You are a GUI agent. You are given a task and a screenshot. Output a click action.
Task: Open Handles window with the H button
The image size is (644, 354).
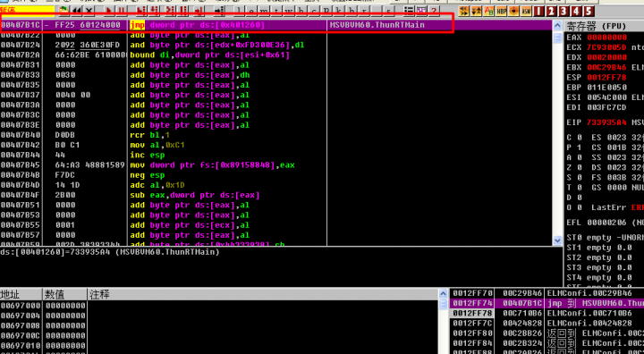(301, 10)
